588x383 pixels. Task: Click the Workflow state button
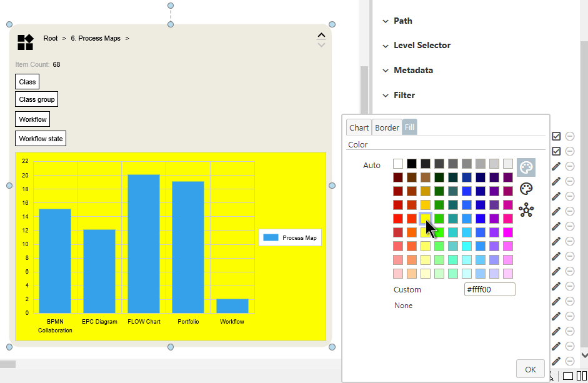[x=41, y=139]
